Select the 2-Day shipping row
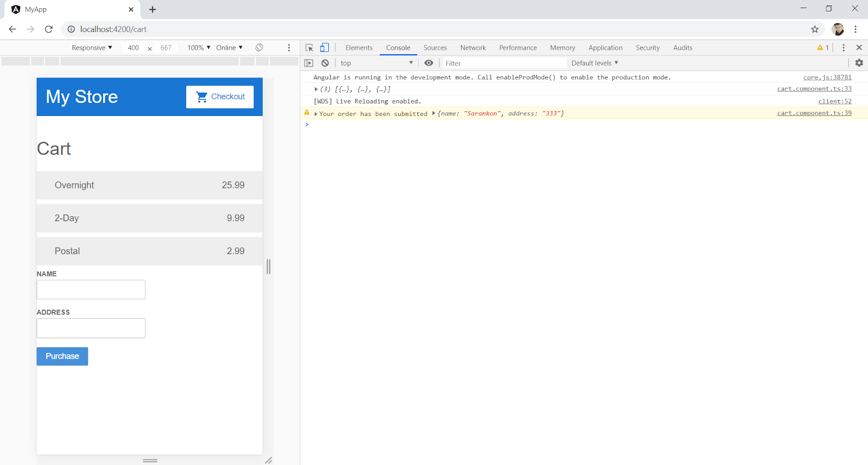Screen dimensions: 868x465 point(150,218)
